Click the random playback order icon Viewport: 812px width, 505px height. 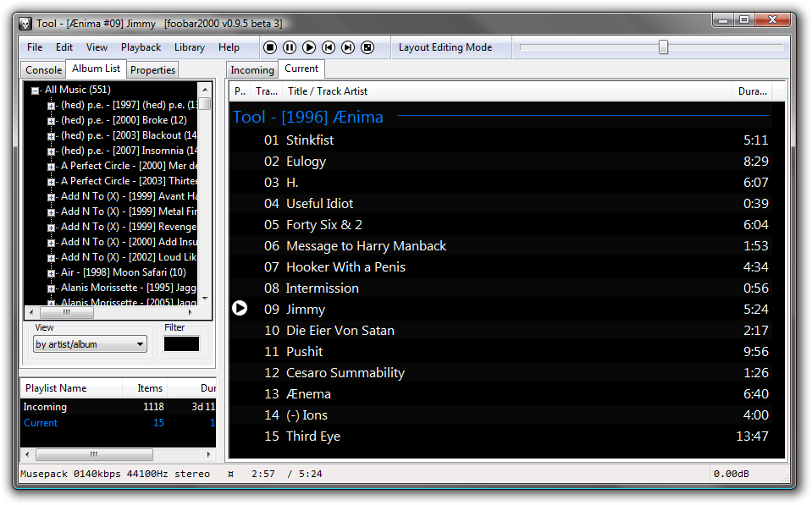pos(367,47)
